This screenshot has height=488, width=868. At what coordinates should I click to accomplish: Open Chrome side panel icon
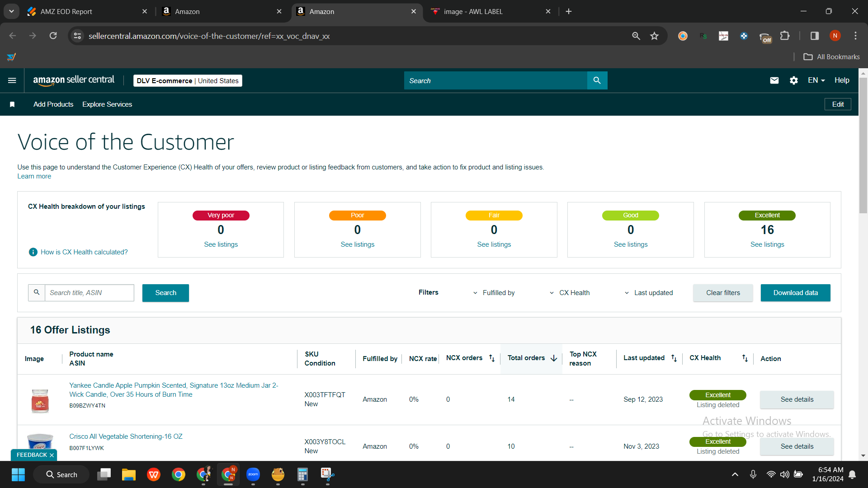[815, 36]
